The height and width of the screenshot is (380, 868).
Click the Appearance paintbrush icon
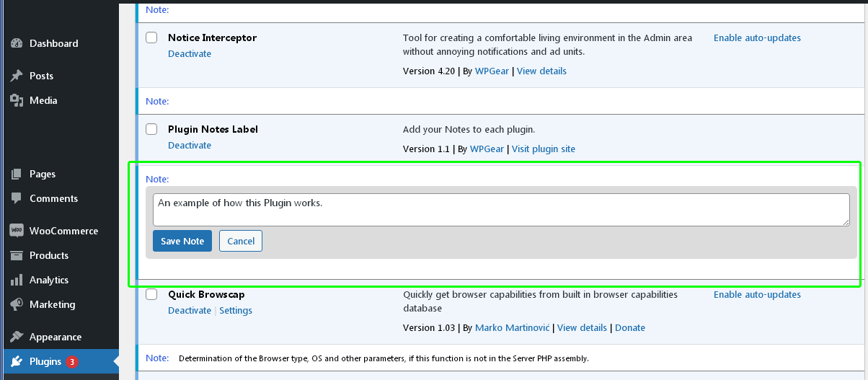pyautogui.click(x=17, y=337)
